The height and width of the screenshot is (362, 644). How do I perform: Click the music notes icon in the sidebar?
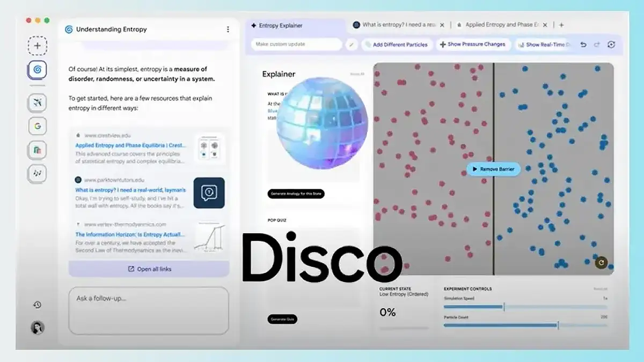click(36, 174)
